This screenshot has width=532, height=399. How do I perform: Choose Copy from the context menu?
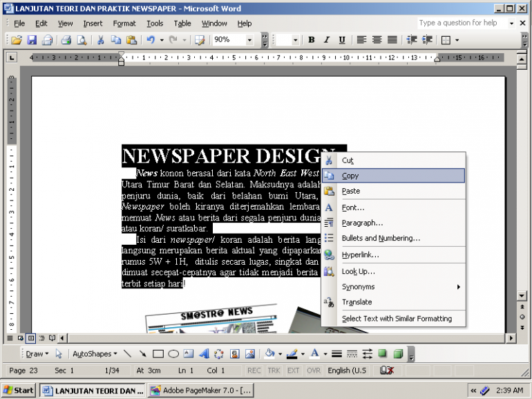tap(350, 176)
